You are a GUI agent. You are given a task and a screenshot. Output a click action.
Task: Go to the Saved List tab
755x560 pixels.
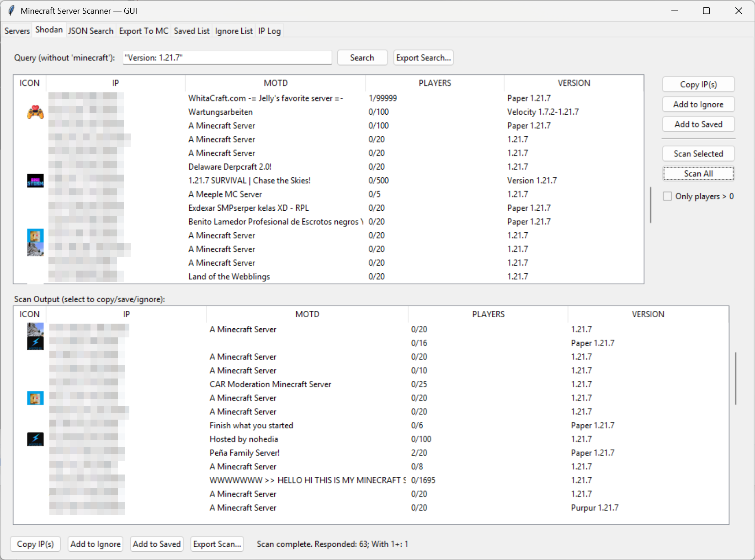[x=191, y=31]
